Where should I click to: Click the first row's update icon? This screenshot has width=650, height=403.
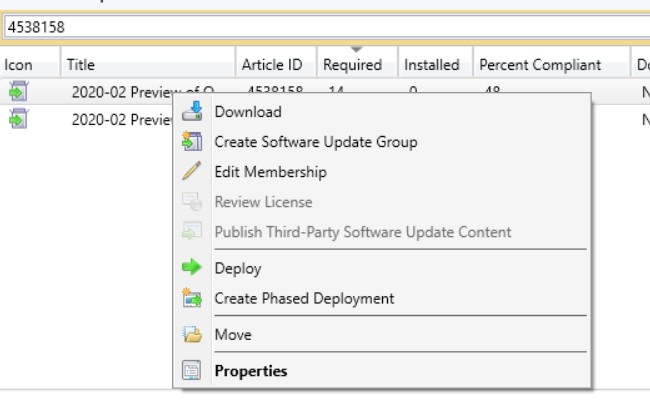tap(19, 92)
